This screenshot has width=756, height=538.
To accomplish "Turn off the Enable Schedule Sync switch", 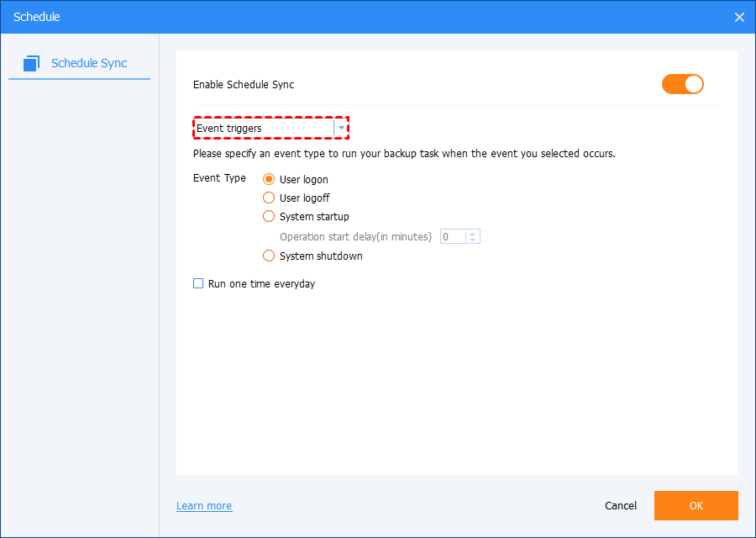I will (x=682, y=84).
